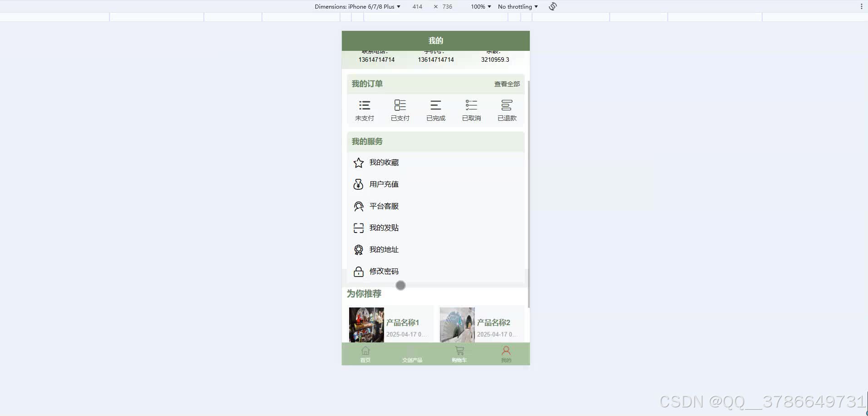Click the height field showing 736
The height and width of the screenshot is (416, 868).
coord(447,6)
